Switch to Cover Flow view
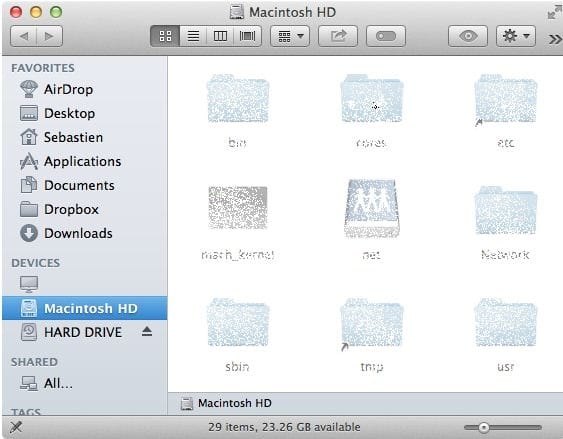The image size is (563, 439). point(247,36)
